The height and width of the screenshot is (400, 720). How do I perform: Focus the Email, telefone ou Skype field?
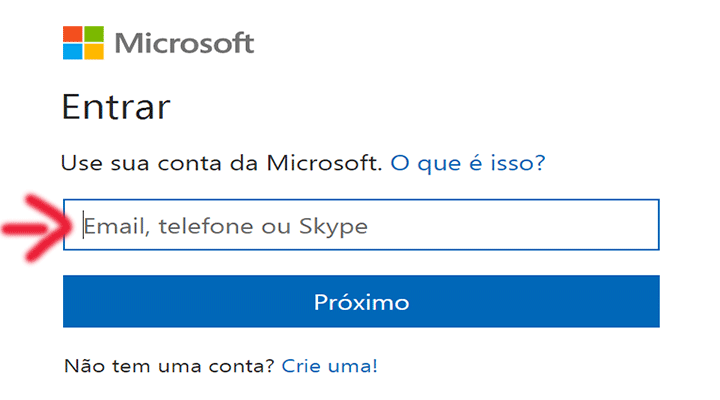pos(361,225)
